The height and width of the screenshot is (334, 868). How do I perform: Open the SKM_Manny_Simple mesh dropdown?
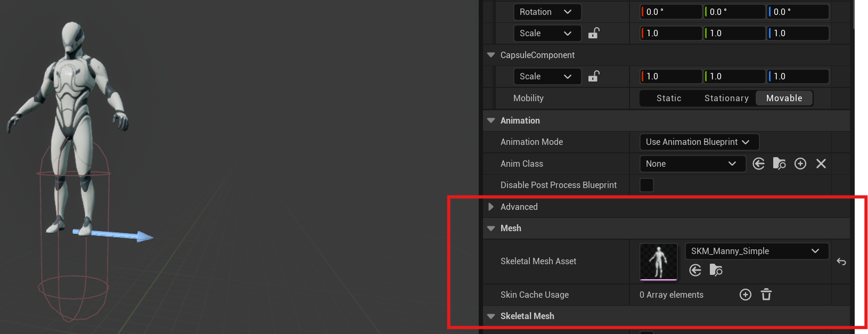pos(757,251)
